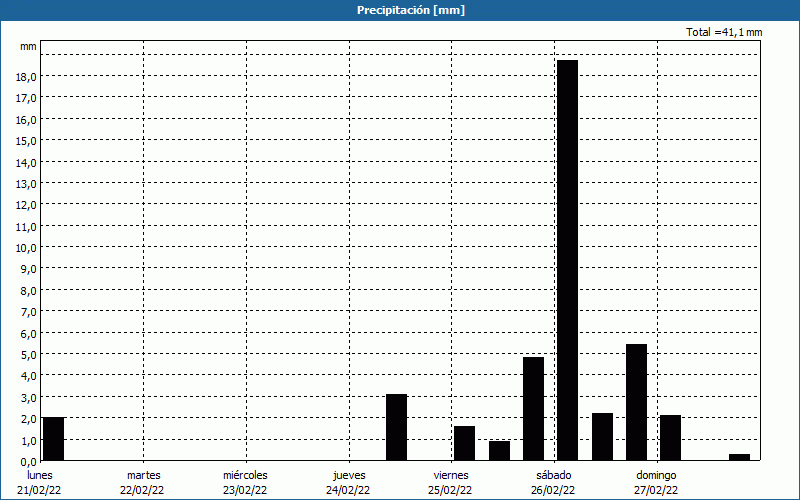Click the 10,0 value on y-axis
Viewport: 800px width, 500px height.
click(27, 247)
